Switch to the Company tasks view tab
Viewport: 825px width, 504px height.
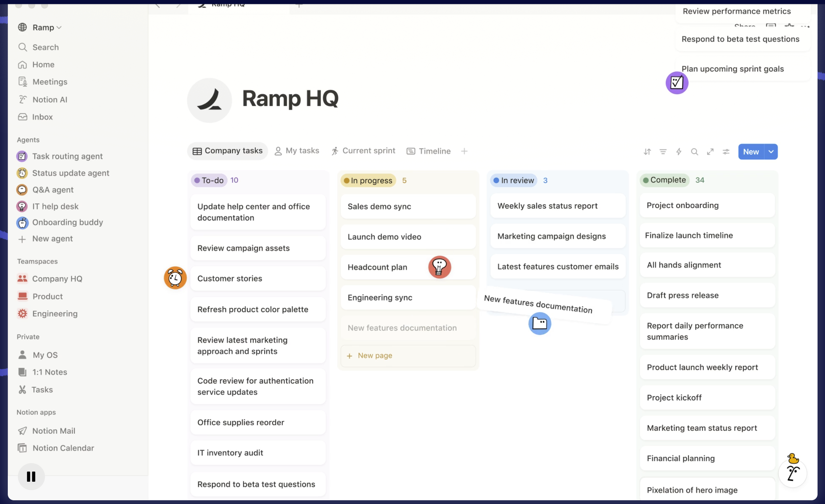(227, 151)
